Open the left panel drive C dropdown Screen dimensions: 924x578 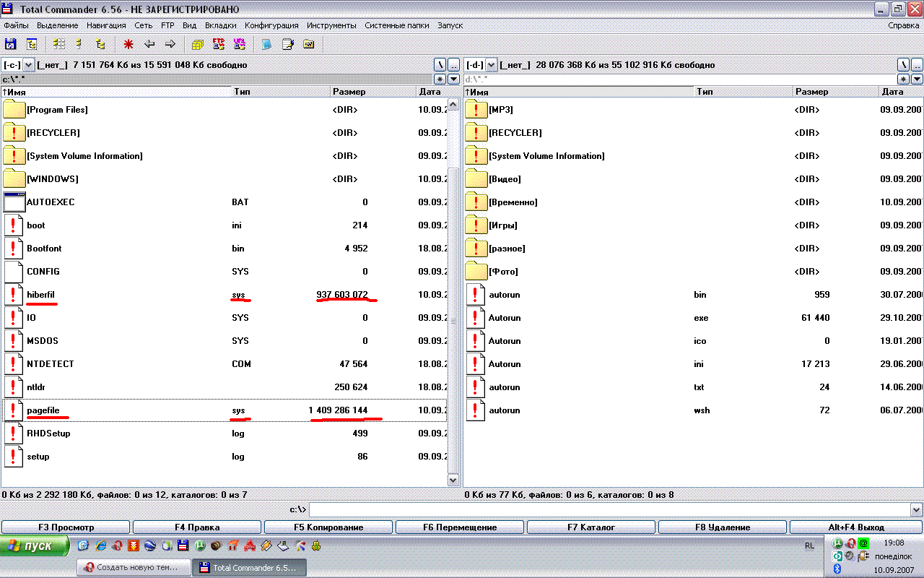pyautogui.click(x=28, y=65)
